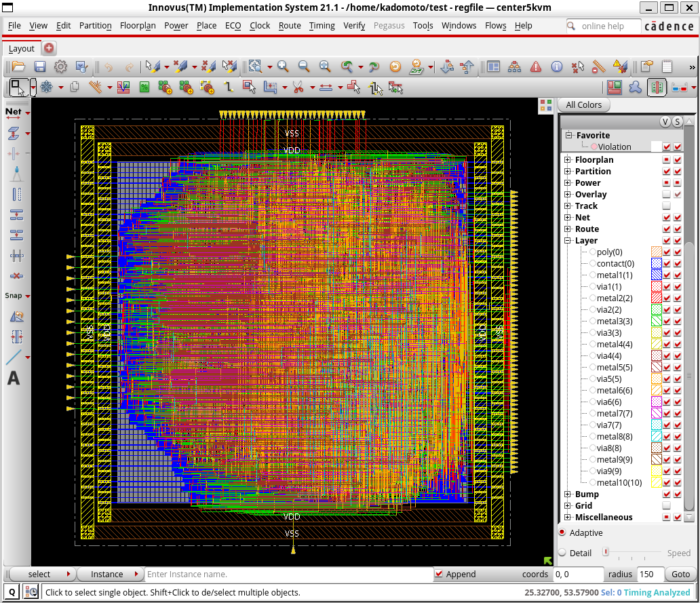This screenshot has height=603, width=700.
Task: Click the green percent icon
Action: coord(144,87)
